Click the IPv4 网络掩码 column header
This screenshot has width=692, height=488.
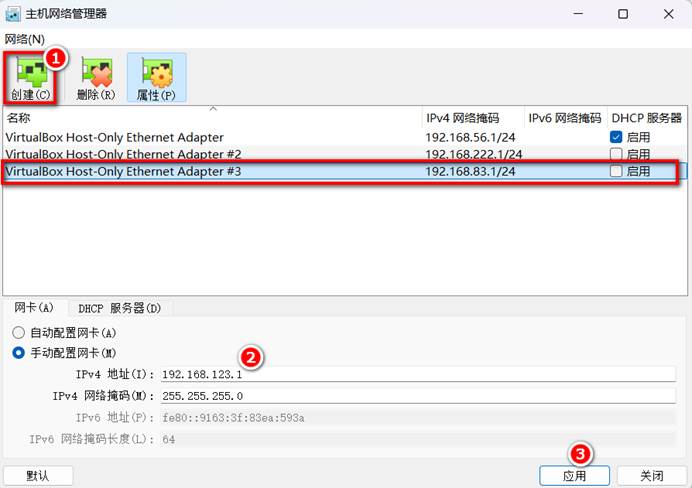point(473,118)
